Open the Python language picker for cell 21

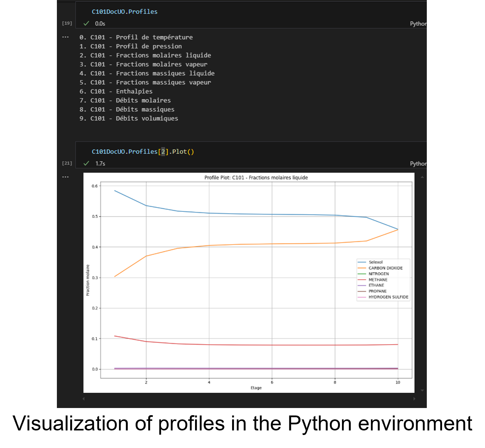[x=418, y=164]
